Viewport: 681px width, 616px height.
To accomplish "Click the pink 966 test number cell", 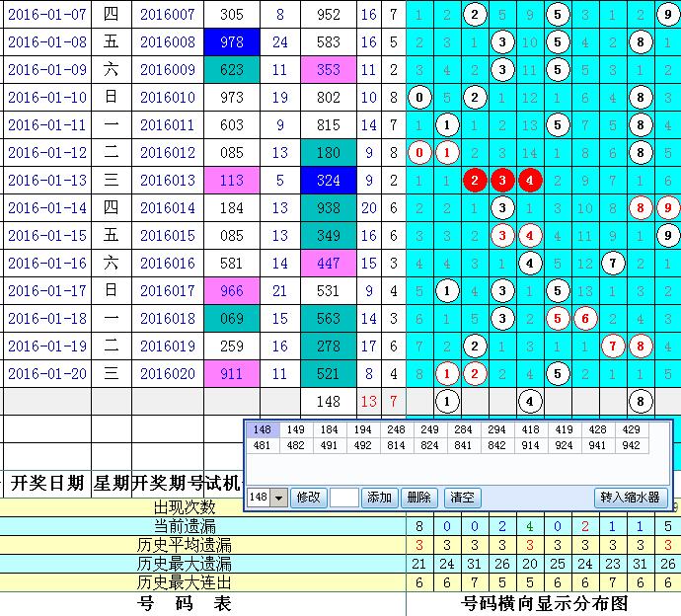I will (232, 290).
